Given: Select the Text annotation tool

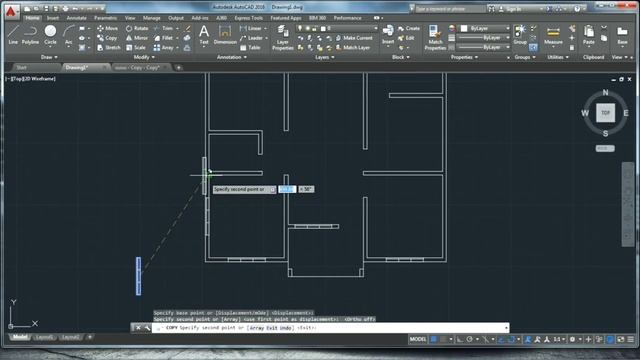Looking at the screenshot, I should [x=204, y=34].
